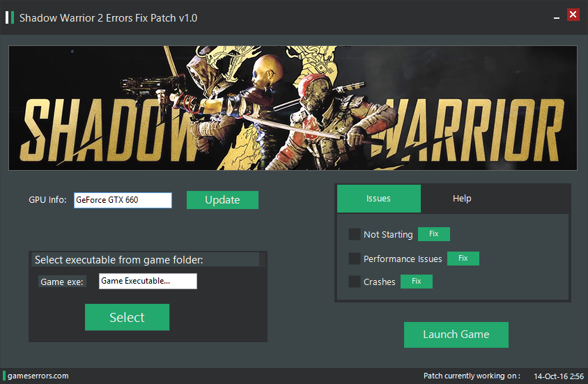Screen dimensions: 588x384
Task: Check the Not Starting checkbox
Action: tap(355, 234)
